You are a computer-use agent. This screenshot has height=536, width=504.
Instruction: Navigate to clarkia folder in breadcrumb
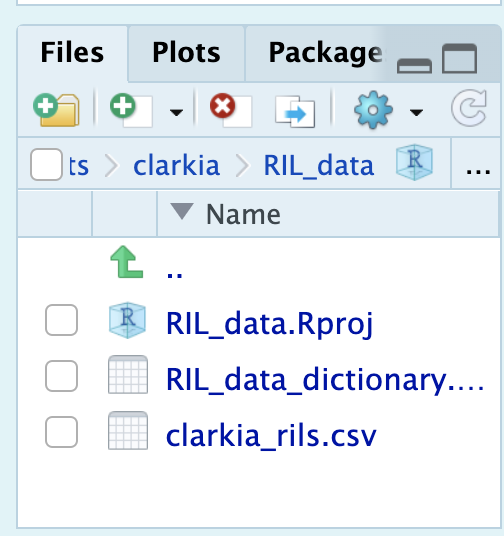(x=176, y=166)
